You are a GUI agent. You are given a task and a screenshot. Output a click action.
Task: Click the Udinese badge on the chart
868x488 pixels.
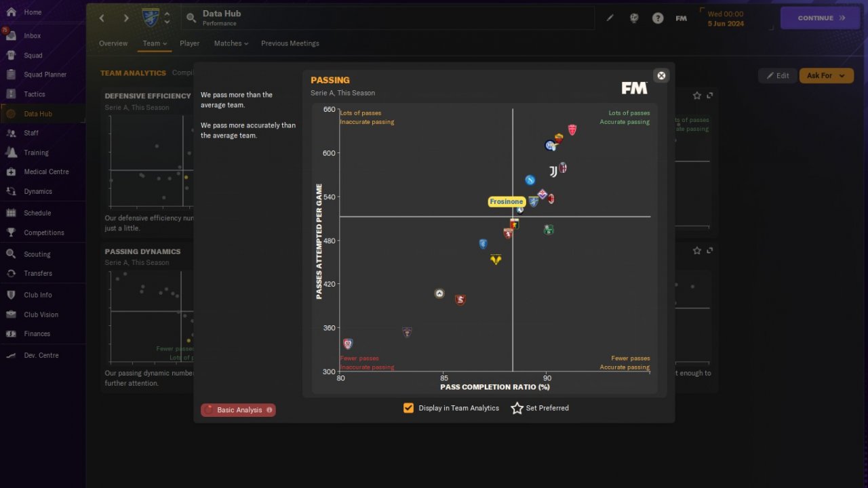(x=439, y=293)
